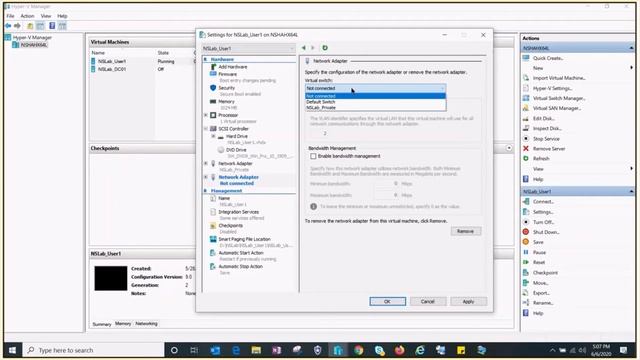Open the Virtual switch combo box

pos(376,88)
